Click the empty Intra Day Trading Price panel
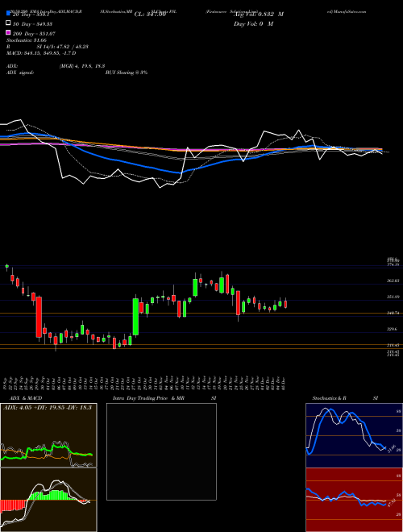Viewport: 403px width, 532px height. (161, 451)
